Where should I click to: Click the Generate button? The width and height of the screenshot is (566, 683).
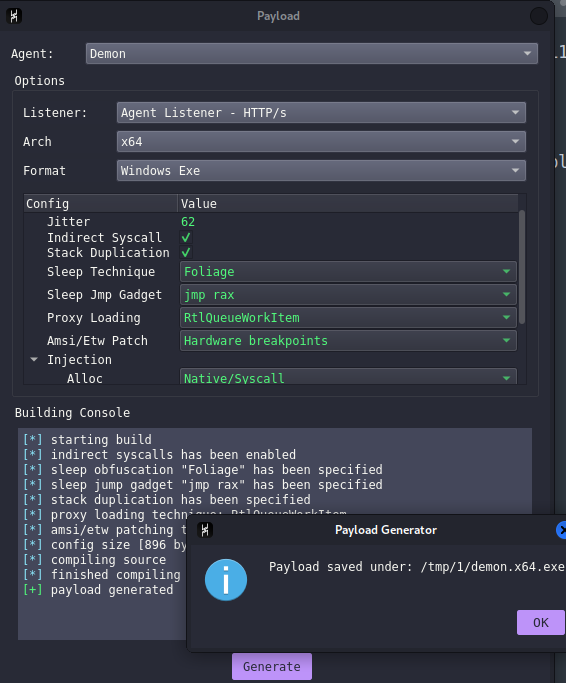click(272, 666)
